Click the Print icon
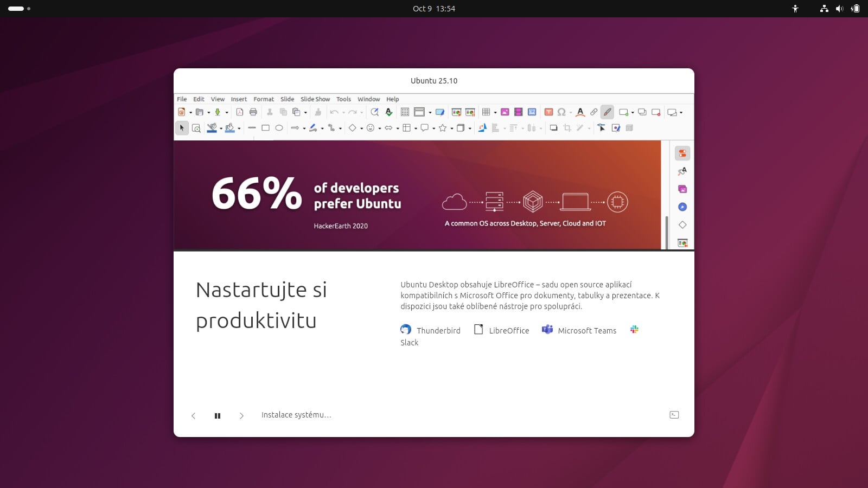 tap(253, 112)
